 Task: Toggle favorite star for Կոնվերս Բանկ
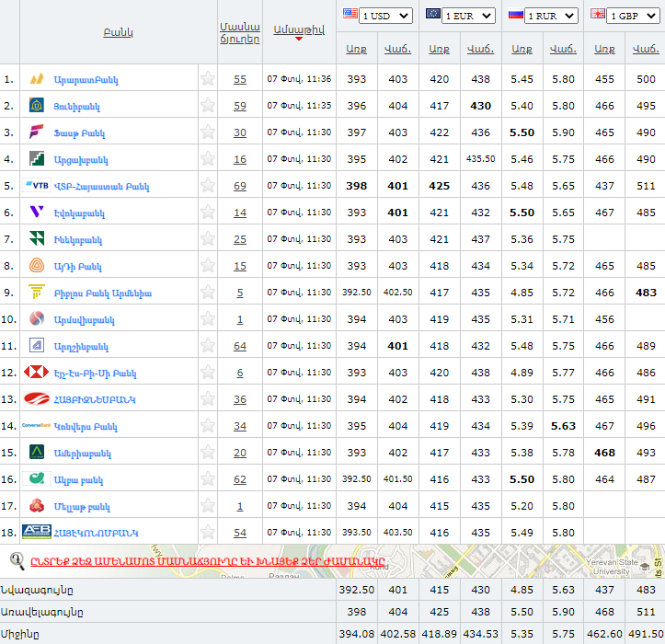[208, 426]
